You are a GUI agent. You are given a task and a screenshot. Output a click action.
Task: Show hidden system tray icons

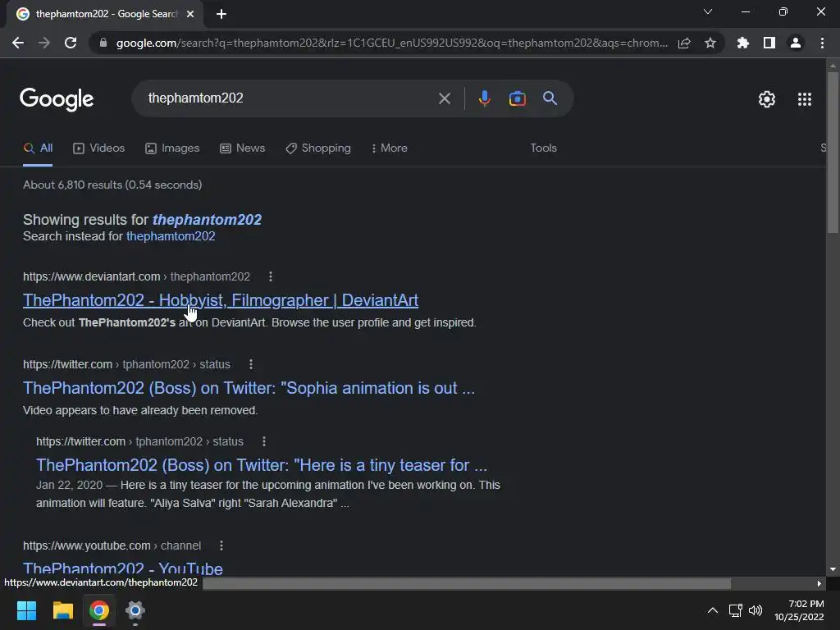pos(713,610)
